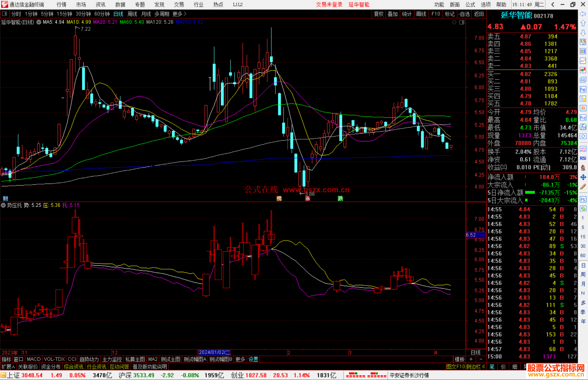Image resolution: width=588 pixels, height=380 pixels.
Task: Click the RSI indicator icon in the right sidebar
Action: point(583,158)
